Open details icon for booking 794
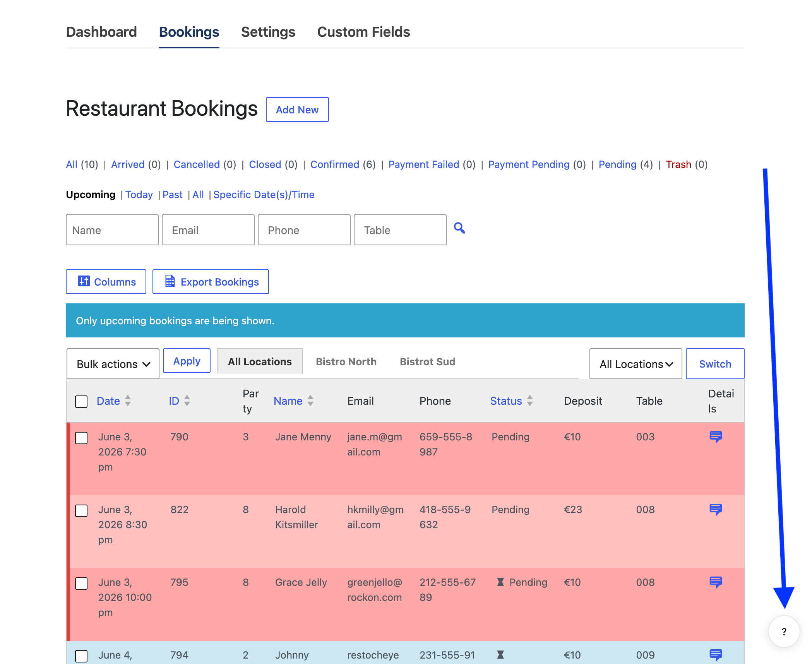 [x=716, y=655]
